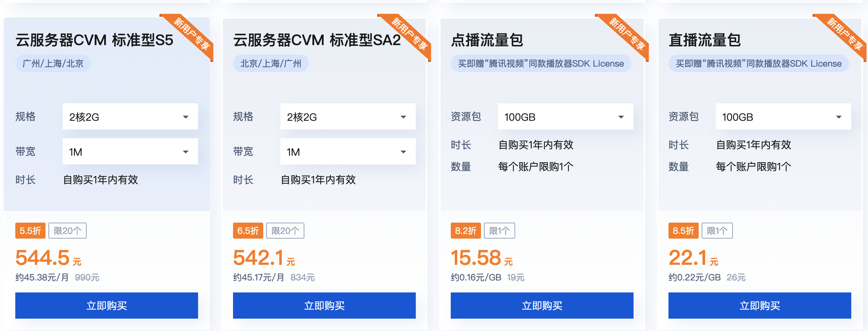Click the crossed-out 990元 original price
This screenshot has height=331, width=868.
tap(86, 277)
